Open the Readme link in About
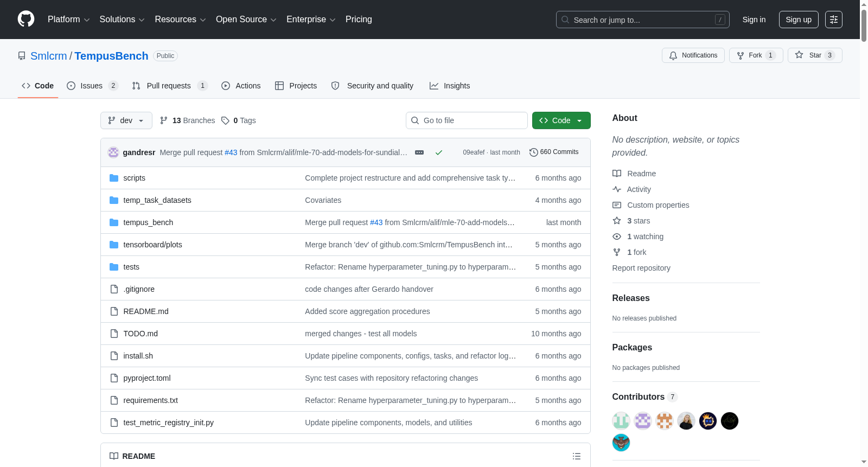 [634, 174]
